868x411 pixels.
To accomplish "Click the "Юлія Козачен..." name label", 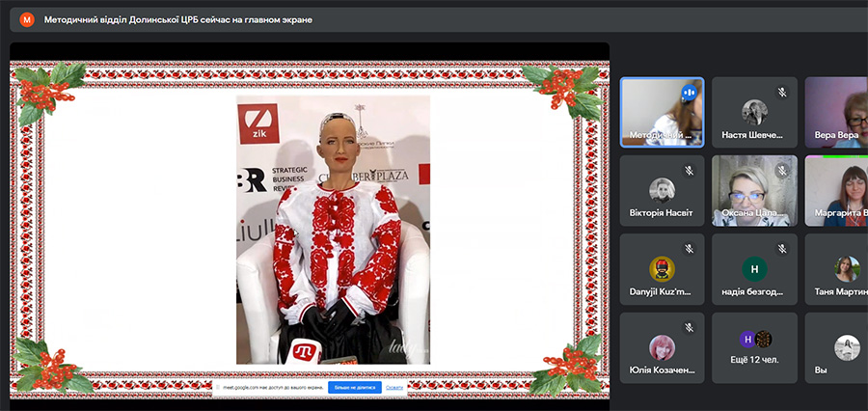I will 662,370.
